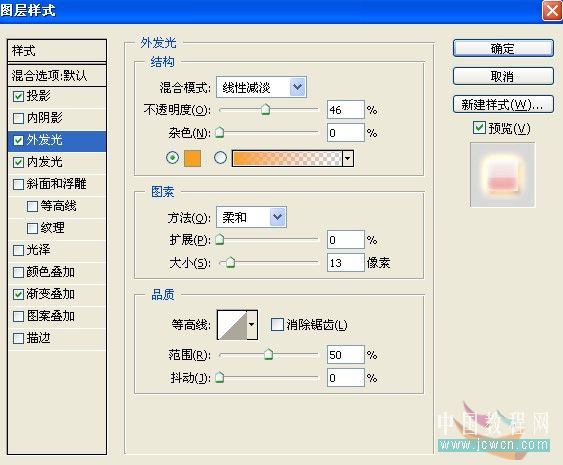
Task: Click the 确定 button
Action: pyautogui.click(x=503, y=48)
